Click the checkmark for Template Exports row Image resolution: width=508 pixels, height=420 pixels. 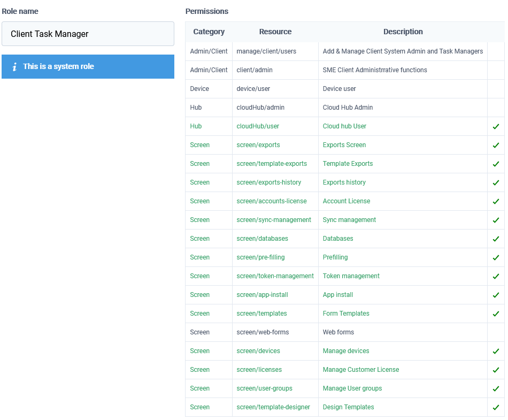click(496, 164)
